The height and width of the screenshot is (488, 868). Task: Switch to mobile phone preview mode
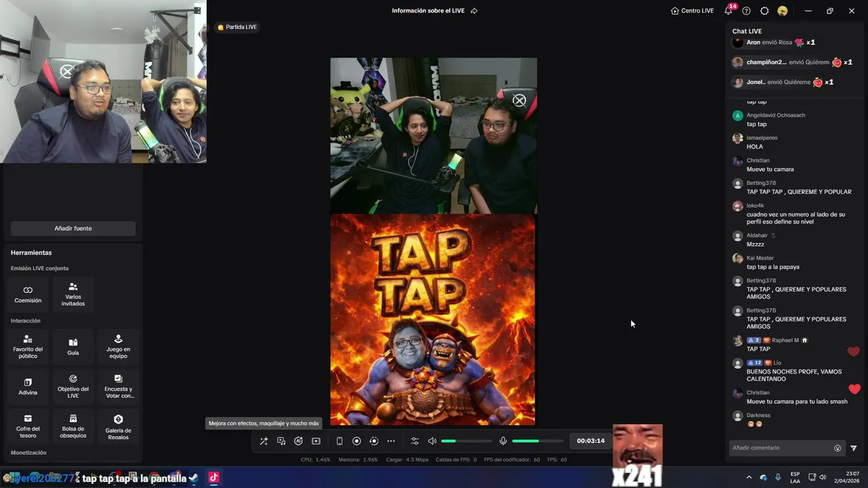(339, 441)
